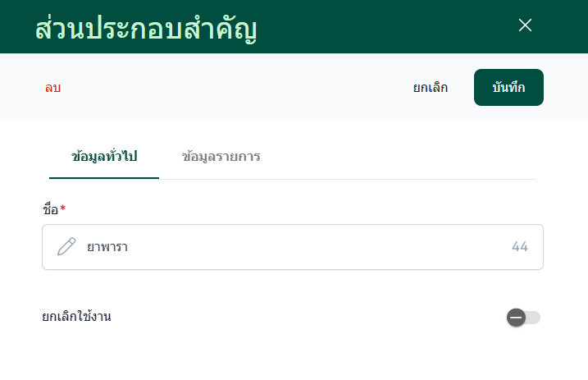Screen dimensions: 588x380
Task: Switch to the ข้อมูลทั่วไป tab
Action: tap(104, 156)
